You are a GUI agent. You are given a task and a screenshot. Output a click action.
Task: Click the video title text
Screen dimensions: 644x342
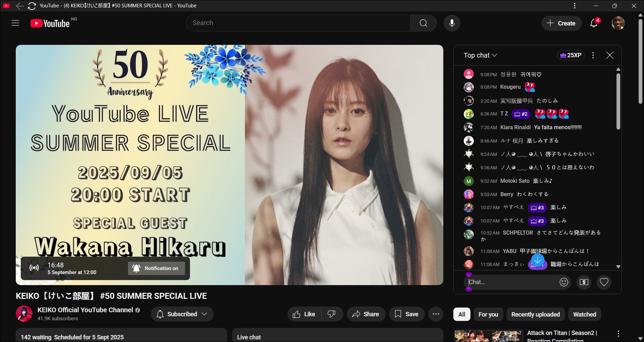click(x=111, y=296)
